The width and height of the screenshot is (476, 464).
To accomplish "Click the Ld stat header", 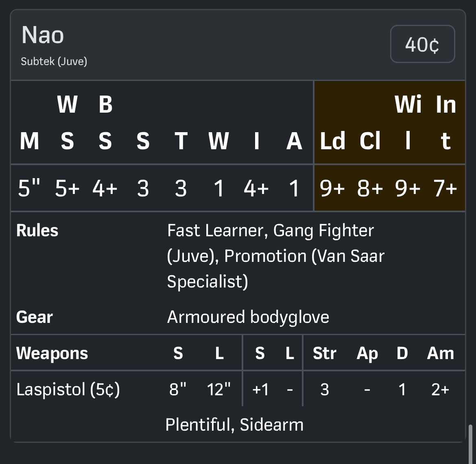I will 332,141.
